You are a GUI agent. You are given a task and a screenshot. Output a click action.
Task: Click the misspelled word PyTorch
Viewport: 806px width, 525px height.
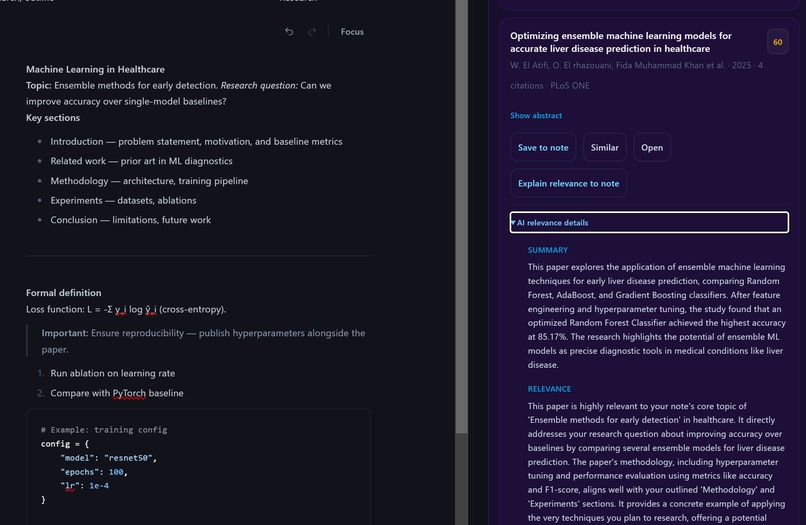tap(129, 393)
